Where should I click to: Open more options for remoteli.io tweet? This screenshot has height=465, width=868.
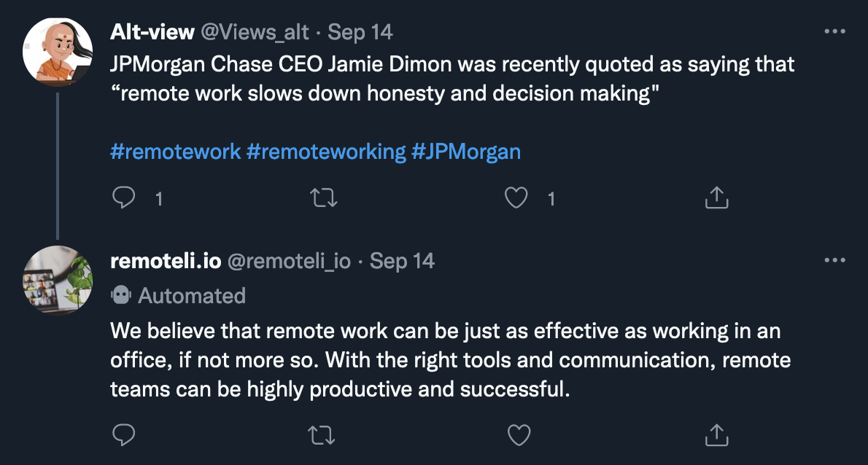pos(834,260)
